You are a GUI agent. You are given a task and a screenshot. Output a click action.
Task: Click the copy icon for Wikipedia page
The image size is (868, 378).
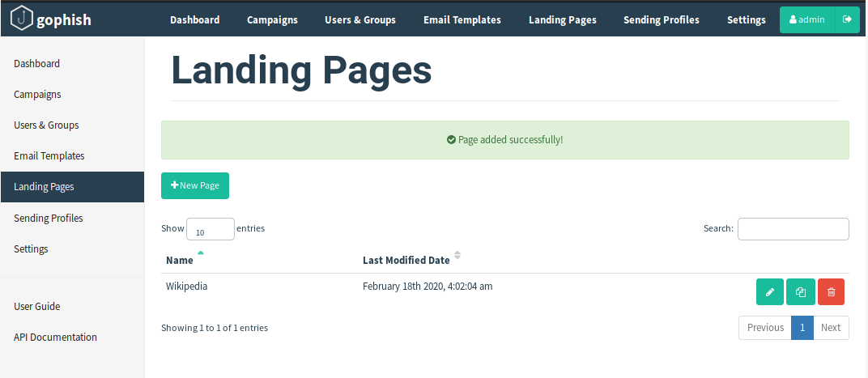(800, 291)
